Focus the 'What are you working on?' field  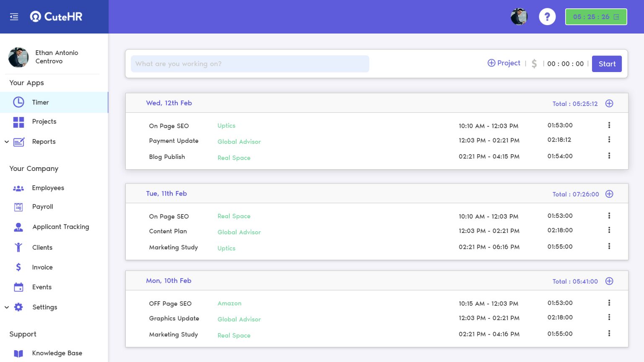(x=250, y=64)
